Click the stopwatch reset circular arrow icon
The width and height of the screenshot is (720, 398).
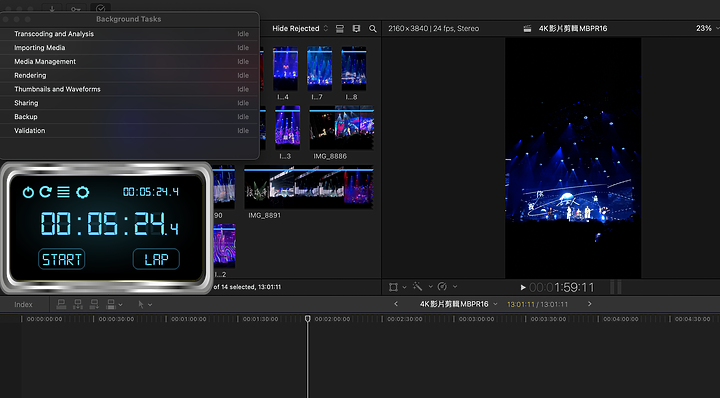tap(45, 192)
